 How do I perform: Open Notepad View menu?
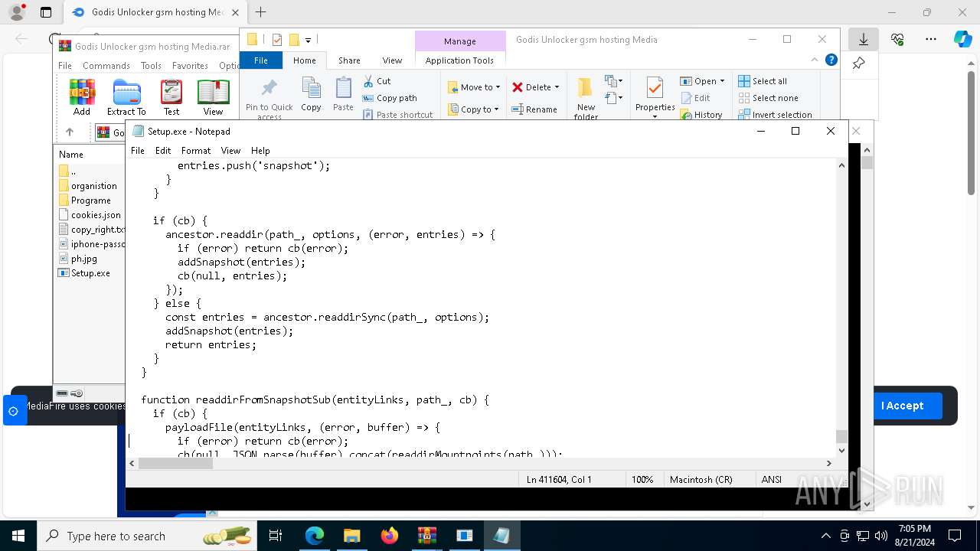230,151
